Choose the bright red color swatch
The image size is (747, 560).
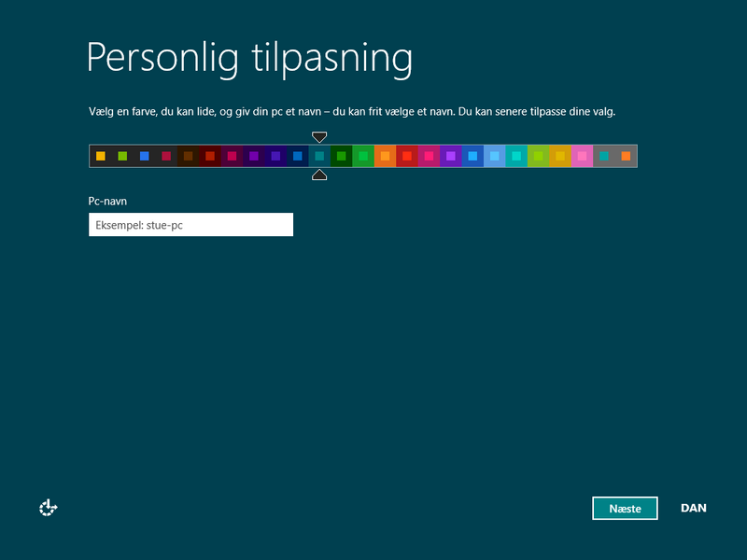[x=407, y=156]
